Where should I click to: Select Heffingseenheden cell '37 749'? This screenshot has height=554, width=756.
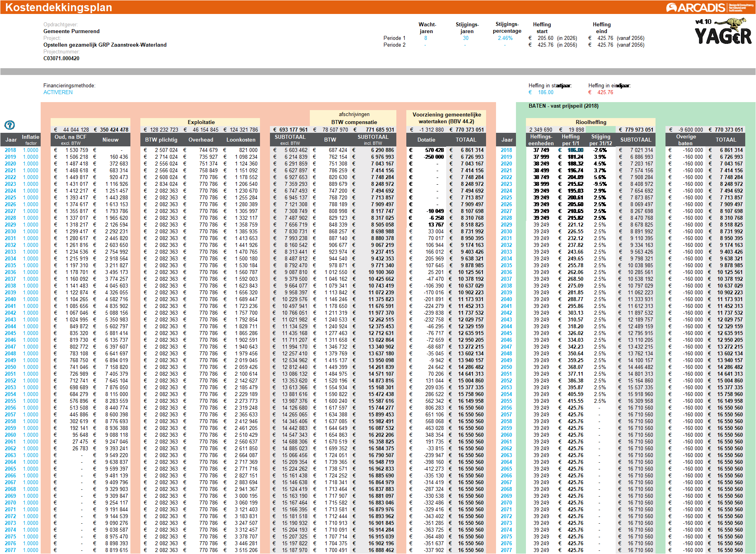point(541,150)
